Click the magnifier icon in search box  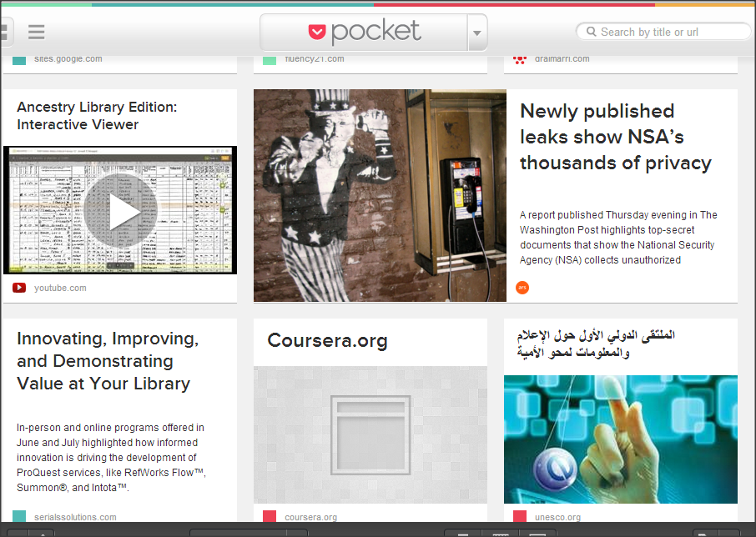tap(591, 32)
